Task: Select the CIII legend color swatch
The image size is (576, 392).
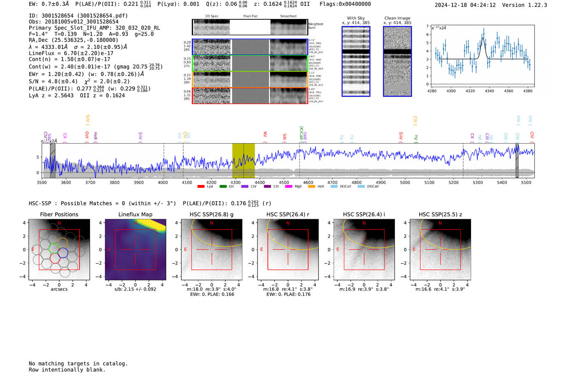Action: 267,187
